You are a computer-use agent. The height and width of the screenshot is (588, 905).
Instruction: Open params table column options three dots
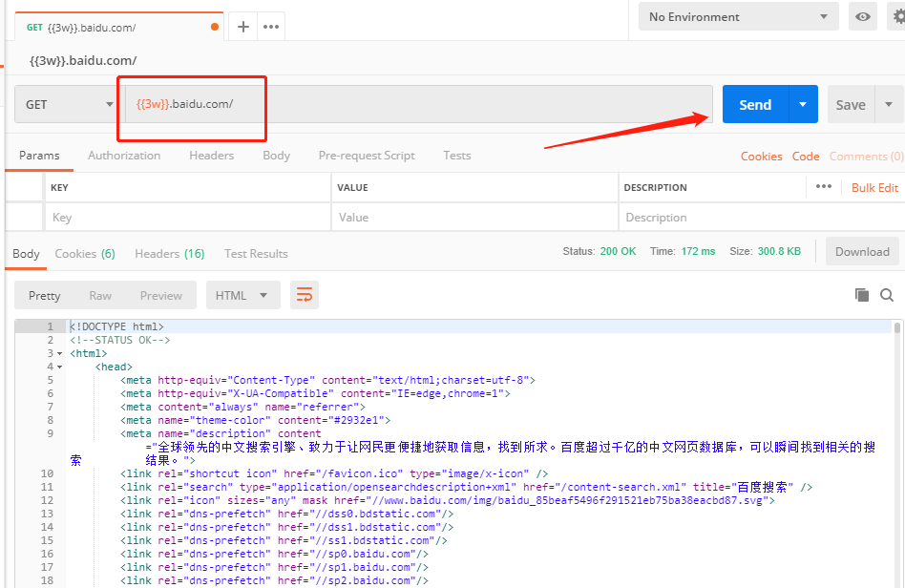824,187
